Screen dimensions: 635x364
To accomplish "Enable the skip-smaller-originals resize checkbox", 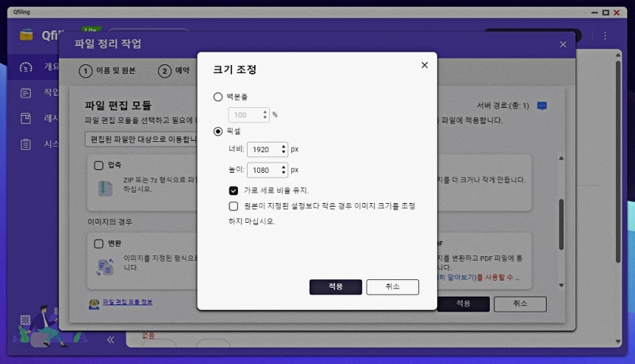I will [233, 206].
